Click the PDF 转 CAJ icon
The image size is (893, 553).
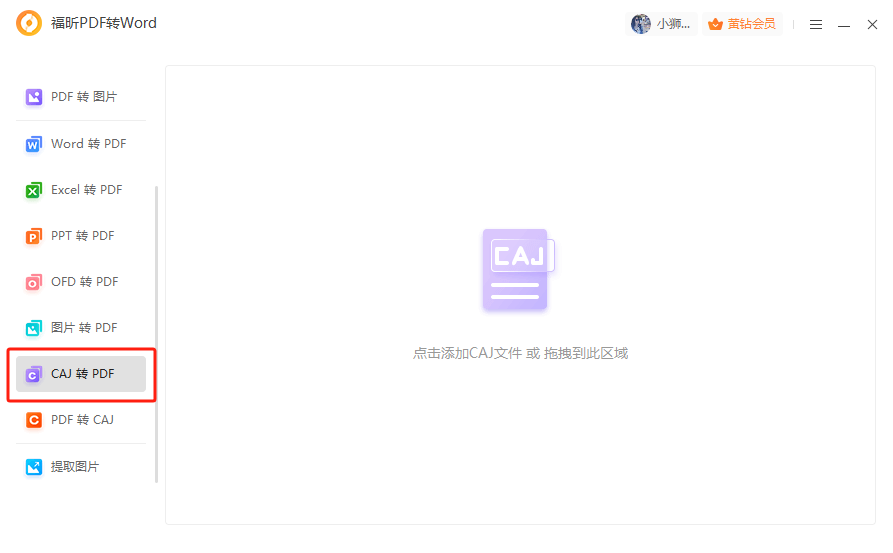coord(34,420)
